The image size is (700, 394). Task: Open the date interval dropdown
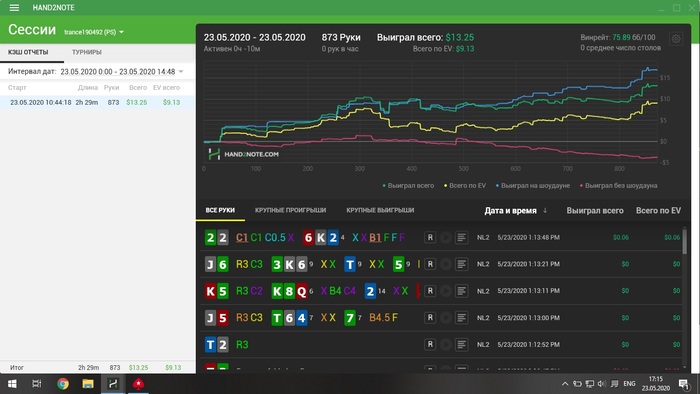tap(181, 71)
